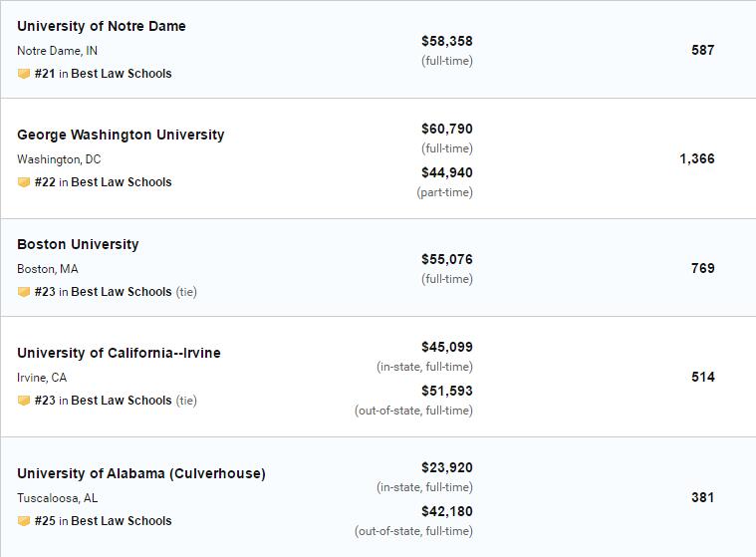
Task: Click Best Law Schools link under Alabama
Action: coord(122,521)
